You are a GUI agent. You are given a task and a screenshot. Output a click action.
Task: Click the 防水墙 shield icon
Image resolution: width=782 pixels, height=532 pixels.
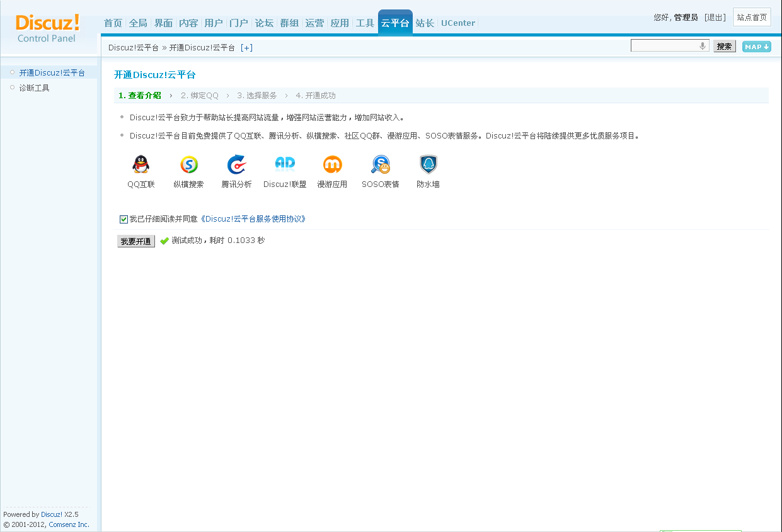428,164
